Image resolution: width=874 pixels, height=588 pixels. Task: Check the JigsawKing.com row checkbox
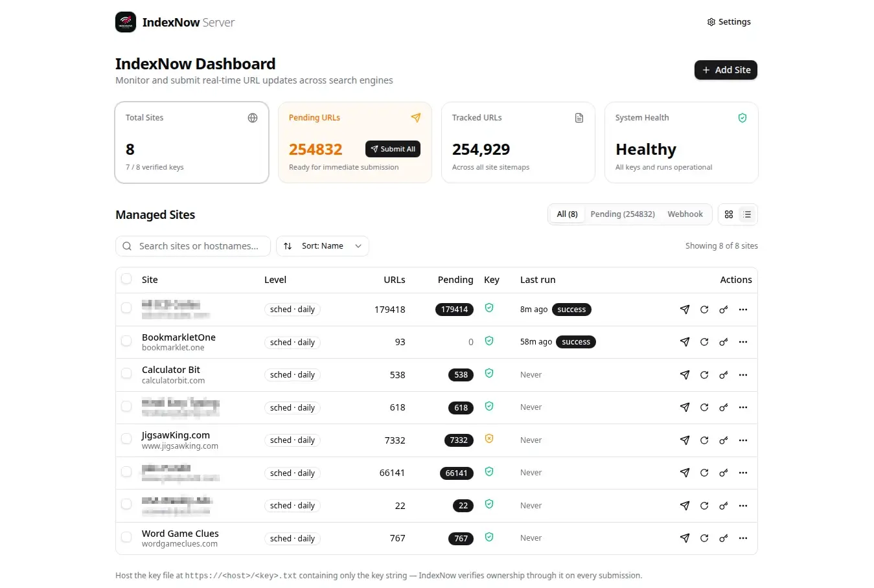(126, 438)
